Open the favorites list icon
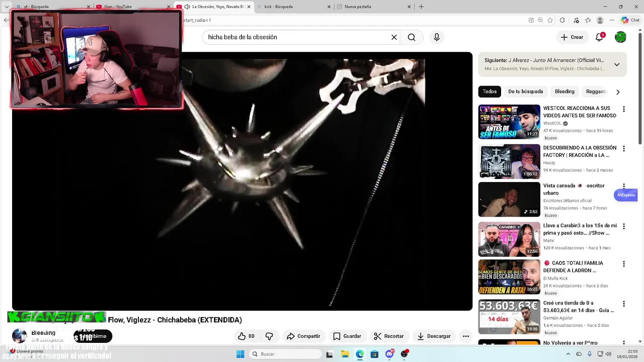 click(588, 20)
